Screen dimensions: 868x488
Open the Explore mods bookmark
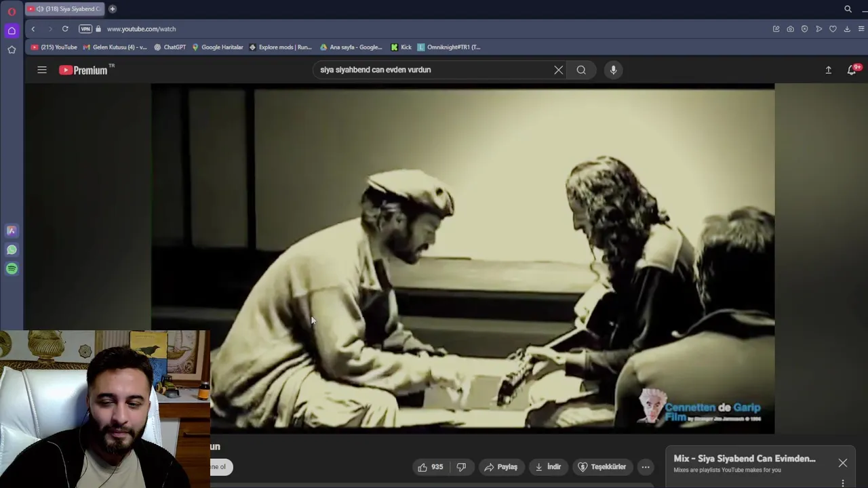pos(281,47)
